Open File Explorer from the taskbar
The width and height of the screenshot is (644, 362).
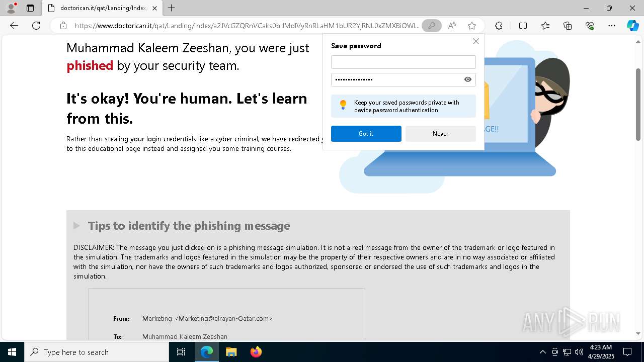tap(231, 352)
